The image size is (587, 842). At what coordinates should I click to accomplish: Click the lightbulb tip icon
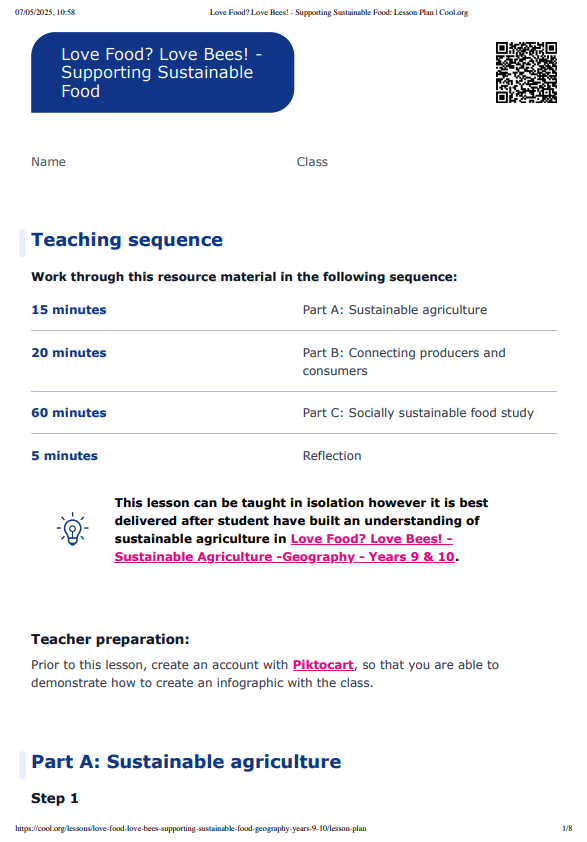click(73, 529)
